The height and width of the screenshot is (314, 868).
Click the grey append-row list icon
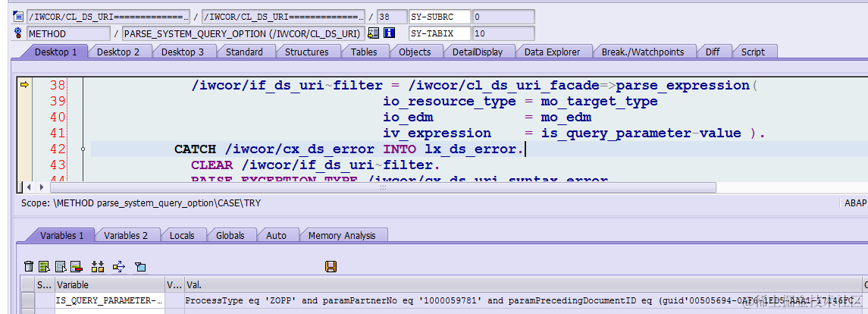(x=61, y=267)
